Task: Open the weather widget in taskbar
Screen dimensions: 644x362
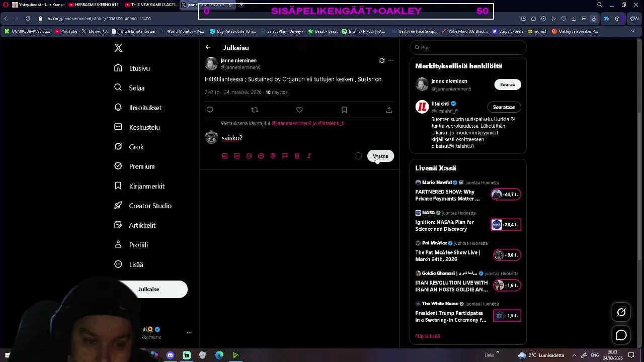Action: point(541,355)
